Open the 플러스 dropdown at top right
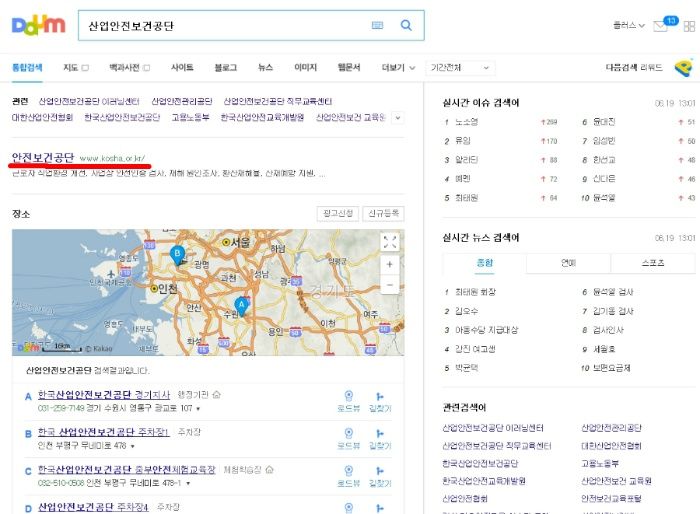The width and height of the screenshot is (700, 514). point(629,25)
